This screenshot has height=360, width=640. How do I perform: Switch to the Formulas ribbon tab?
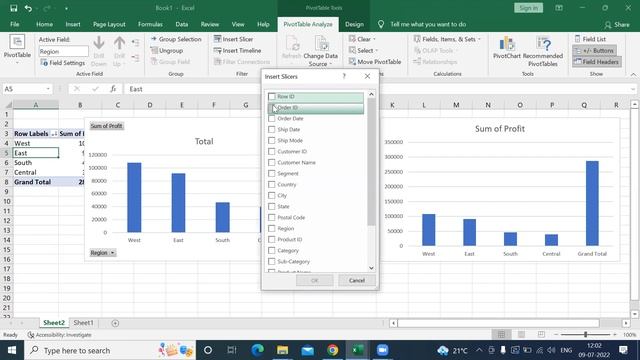[150, 24]
